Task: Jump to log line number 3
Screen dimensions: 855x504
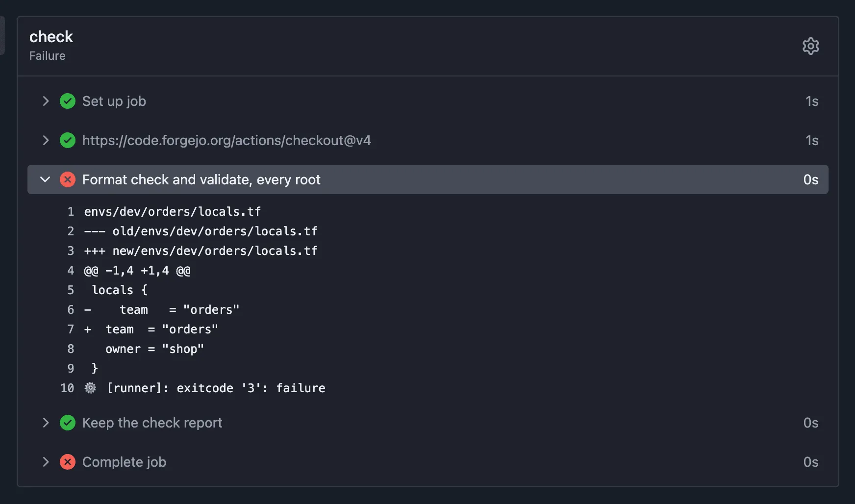Action: [71, 251]
